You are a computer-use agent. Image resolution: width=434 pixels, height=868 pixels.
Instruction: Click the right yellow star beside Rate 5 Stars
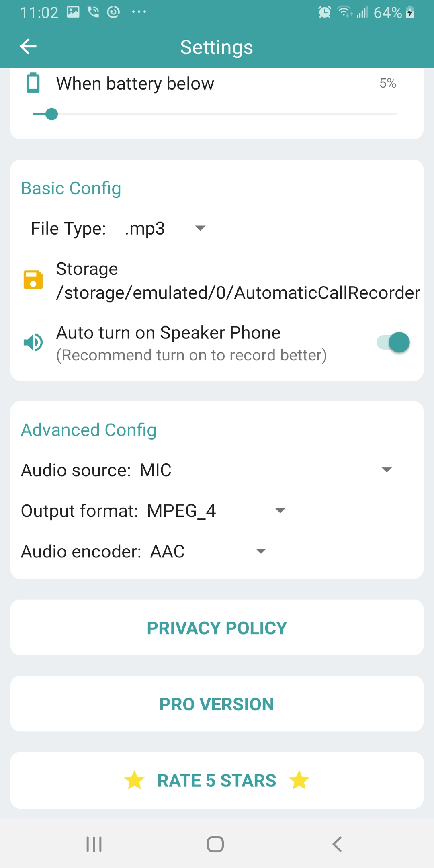point(299,780)
